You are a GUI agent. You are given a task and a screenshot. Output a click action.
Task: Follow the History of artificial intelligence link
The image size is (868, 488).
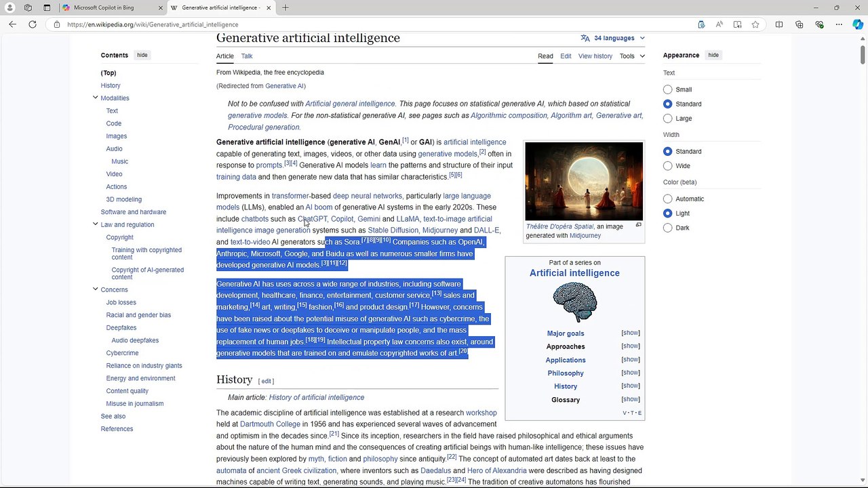[x=316, y=397]
